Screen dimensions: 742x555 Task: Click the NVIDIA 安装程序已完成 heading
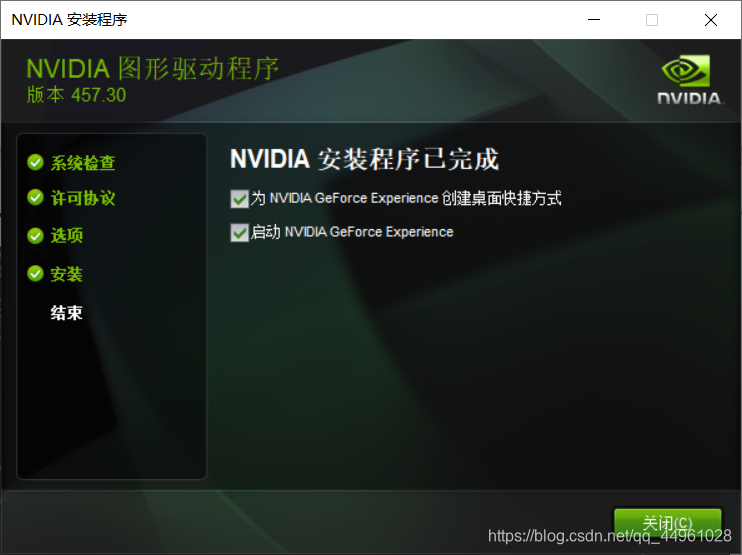[364, 159]
